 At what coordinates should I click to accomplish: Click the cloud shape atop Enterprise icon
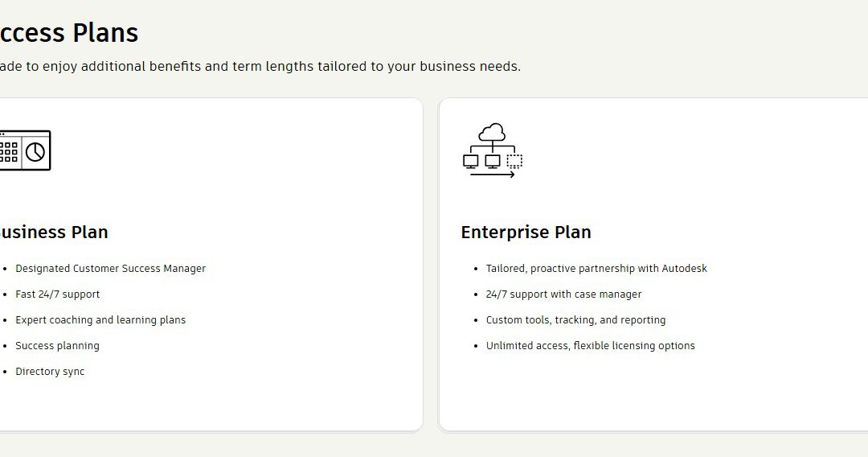492,132
